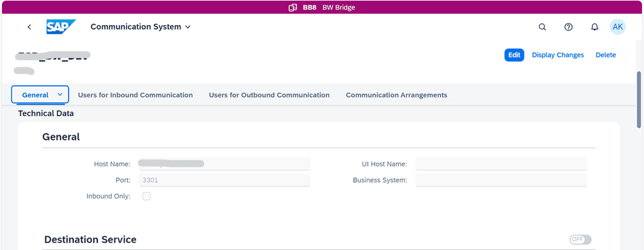
Task: Click the Edit button
Action: coord(515,55)
